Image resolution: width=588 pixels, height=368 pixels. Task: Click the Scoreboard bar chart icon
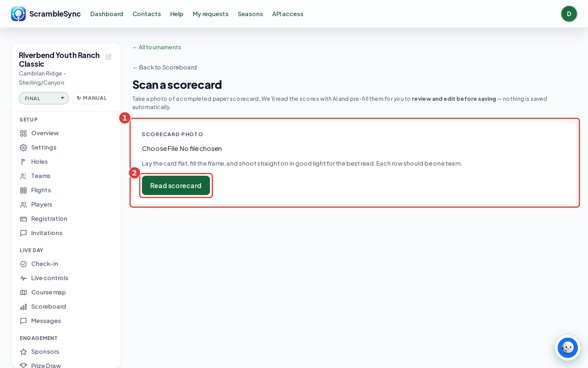tap(24, 307)
